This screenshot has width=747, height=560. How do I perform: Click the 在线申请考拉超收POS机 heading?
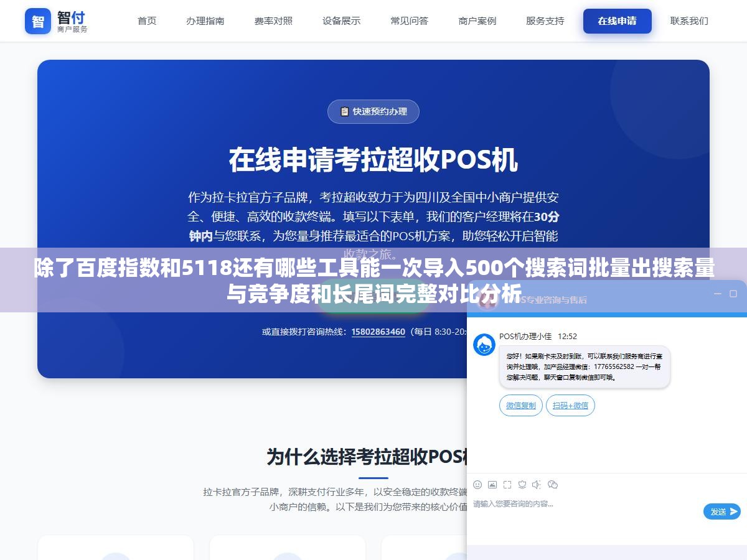point(374,161)
